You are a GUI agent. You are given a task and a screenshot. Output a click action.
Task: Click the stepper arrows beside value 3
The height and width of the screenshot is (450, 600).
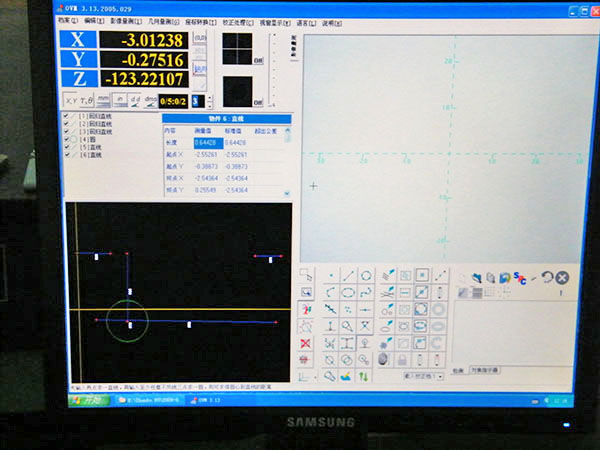point(208,100)
